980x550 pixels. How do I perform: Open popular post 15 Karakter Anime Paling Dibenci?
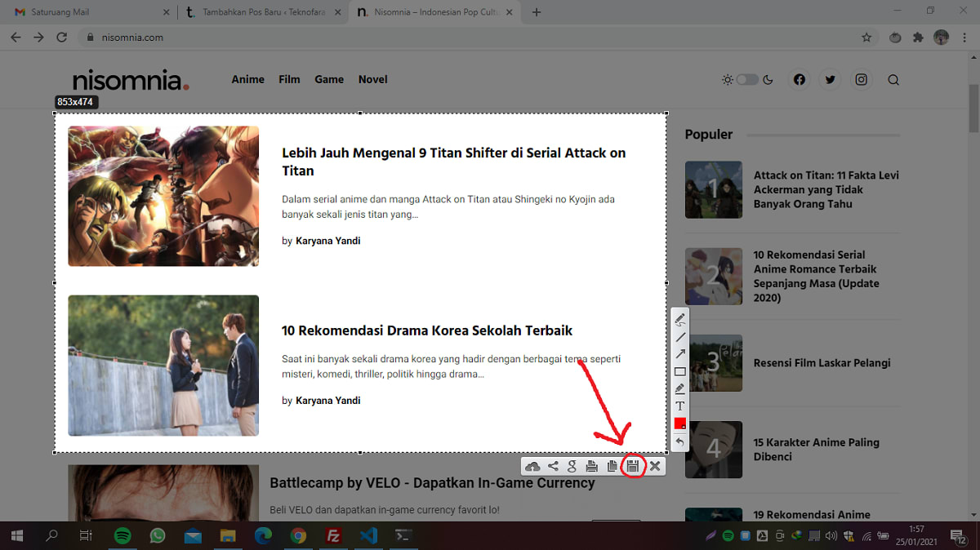(817, 450)
